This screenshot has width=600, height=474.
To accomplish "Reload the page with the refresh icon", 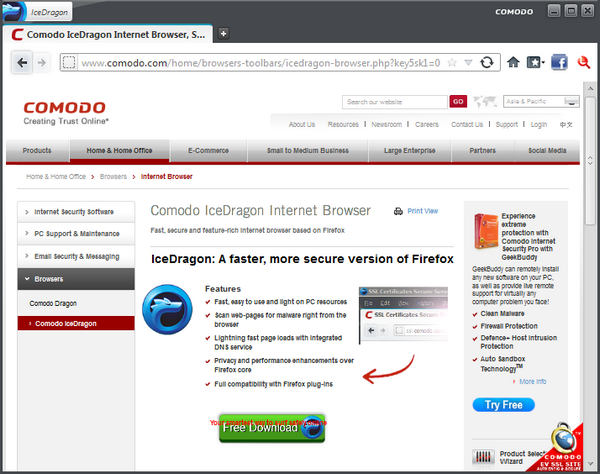I will pyautogui.click(x=487, y=62).
